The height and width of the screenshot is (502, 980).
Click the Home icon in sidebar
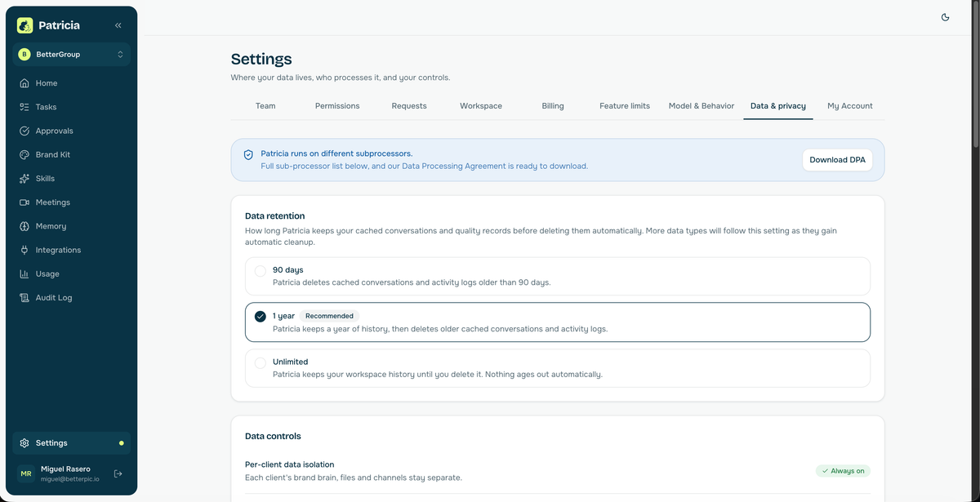tap(24, 83)
